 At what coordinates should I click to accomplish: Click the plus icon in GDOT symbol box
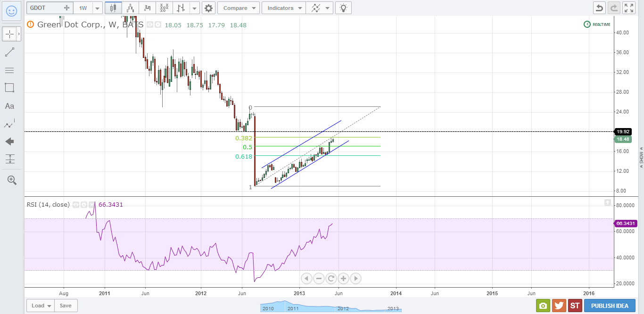tap(67, 8)
